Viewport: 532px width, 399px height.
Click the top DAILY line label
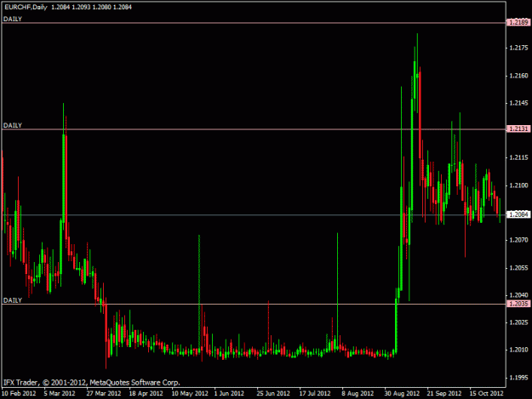(13, 19)
